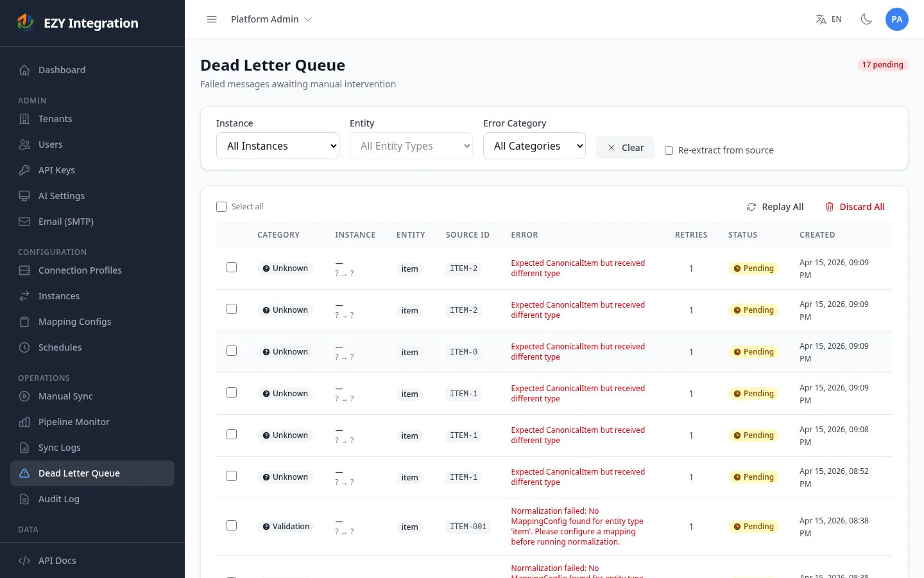Open Dashboard in sidebar
This screenshot has width=924, height=578.
click(x=92, y=70)
